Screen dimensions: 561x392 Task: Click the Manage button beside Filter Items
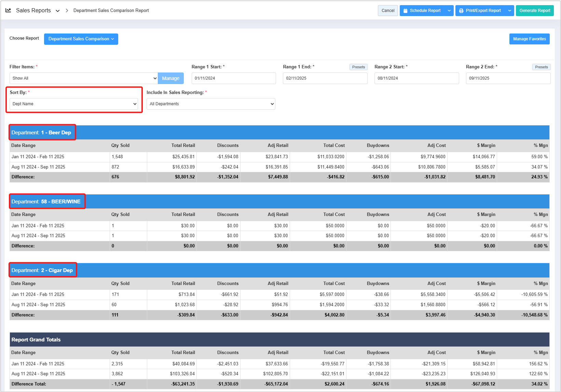tap(170, 78)
